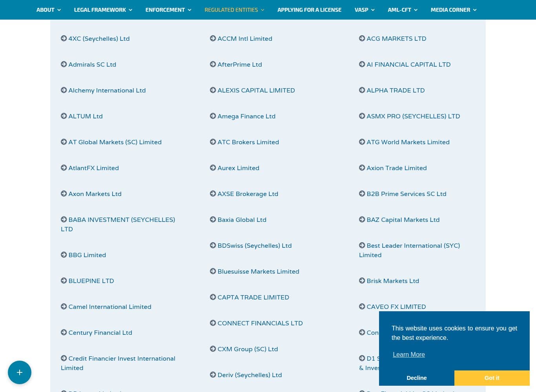Click arrow icon beside Aurex Limited

point(213,168)
